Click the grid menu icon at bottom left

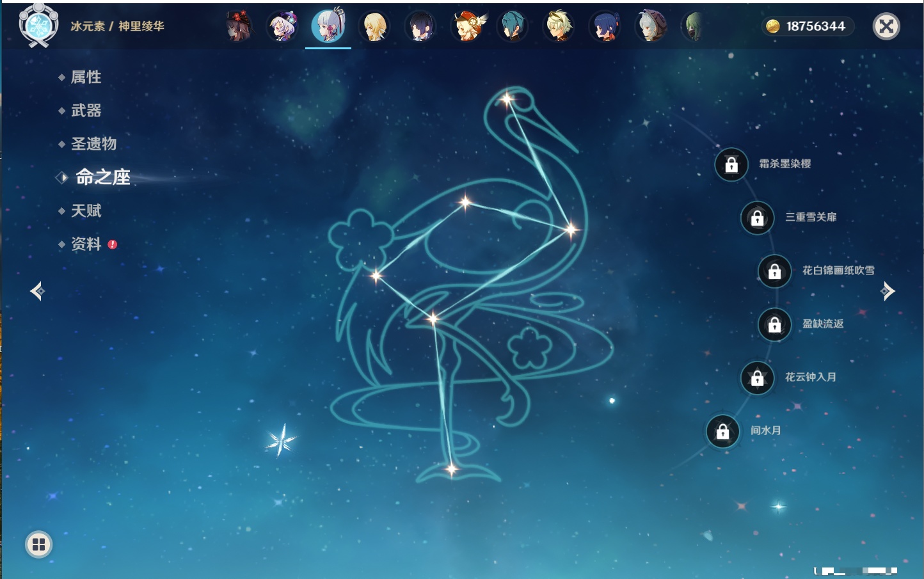(x=38, y=544)
